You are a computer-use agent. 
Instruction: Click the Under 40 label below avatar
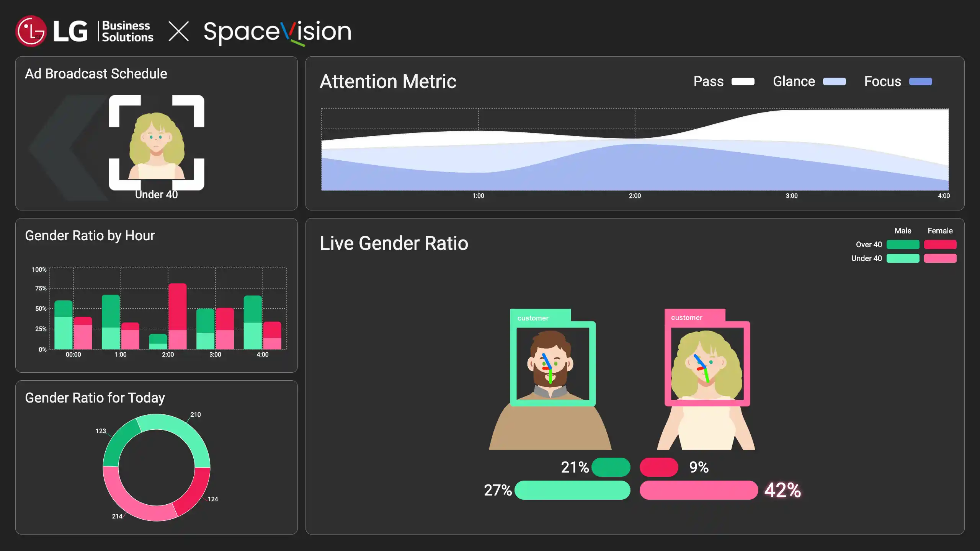click(x=156, y=195)
